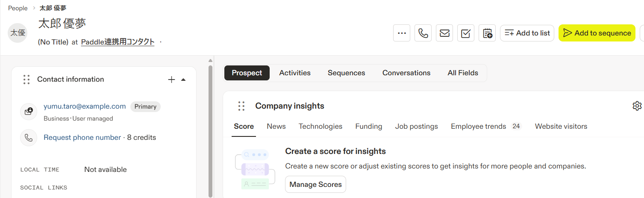Viewport: 644px width, 198px height.
Task: Open the three-dot more actions menu
Action: [402, 33]
